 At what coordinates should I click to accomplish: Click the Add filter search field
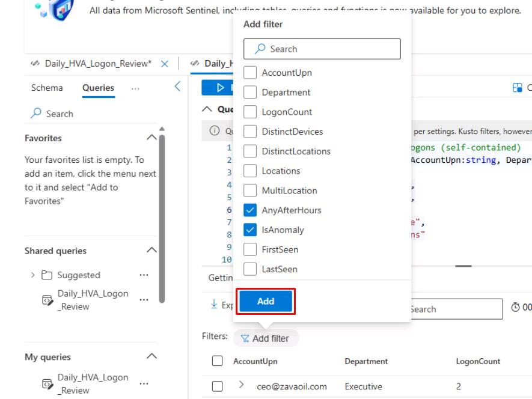tap(322, 49)
